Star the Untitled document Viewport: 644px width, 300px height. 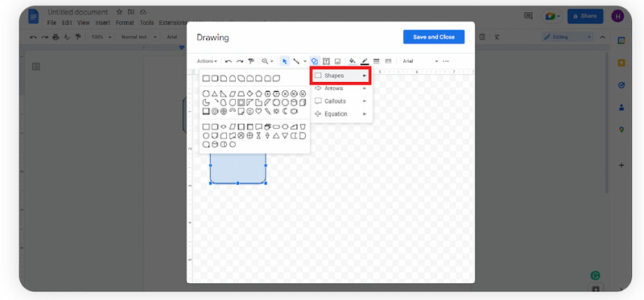[119, 12]
